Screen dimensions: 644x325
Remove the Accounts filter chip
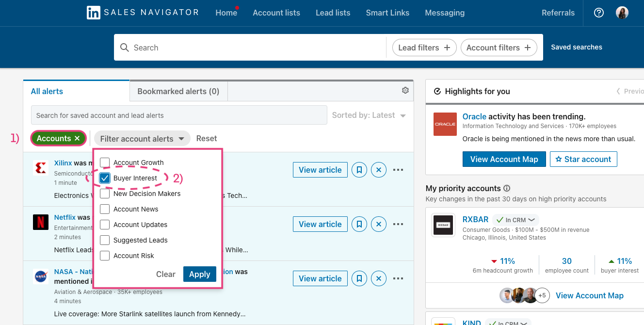(77, 139)
